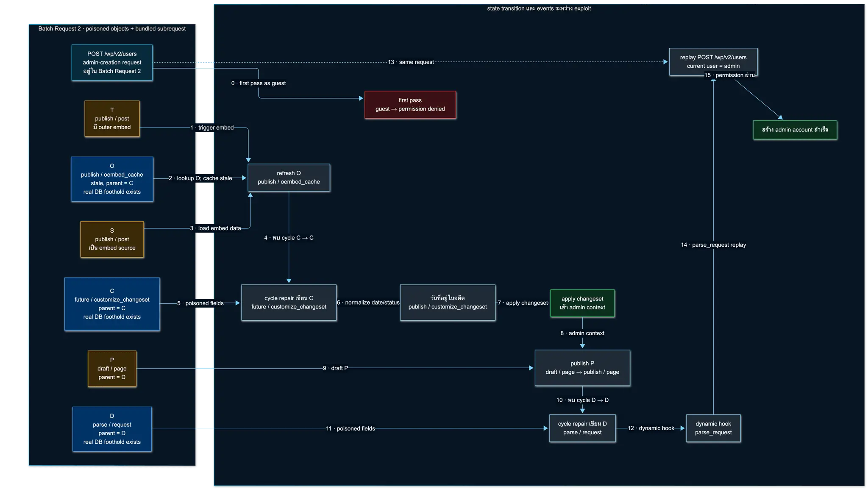Click the '15 · permission' edge label
The image size is (868, 489).
click(729, 75)
